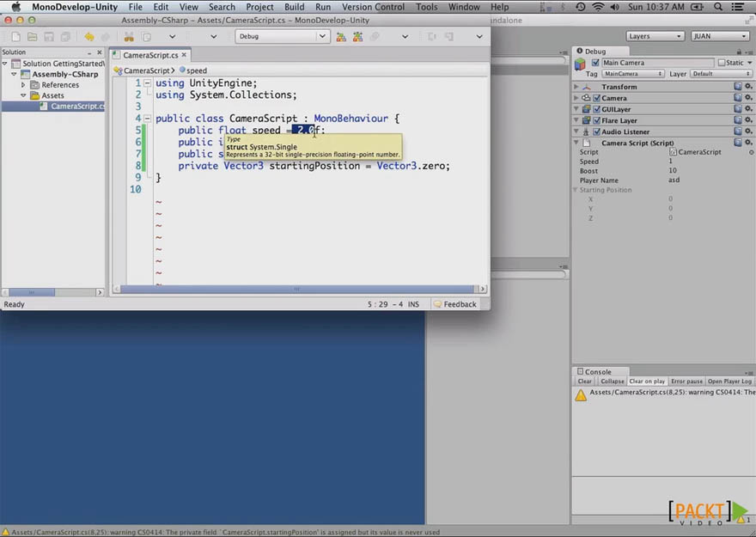Image resolution: width=756 pixels, height=537 pixels.
Task: Click the Help book icon on the Transform row
Action: [738, 86]
